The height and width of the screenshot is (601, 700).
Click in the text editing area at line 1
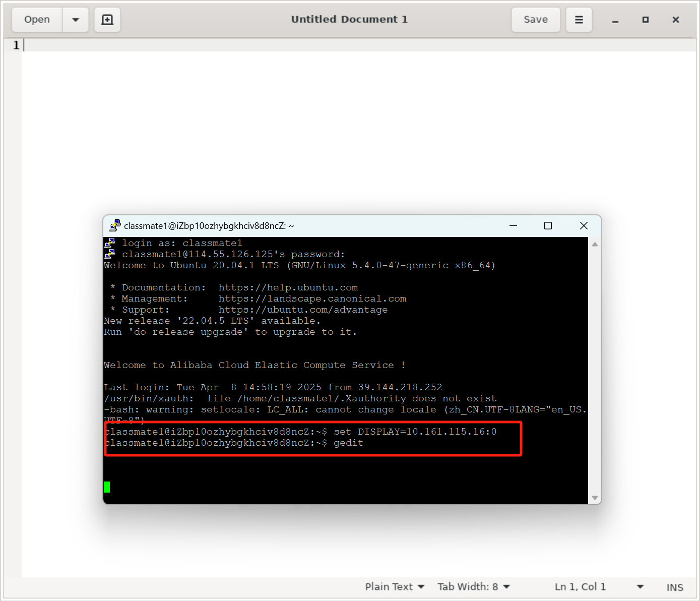coord(359,45)
